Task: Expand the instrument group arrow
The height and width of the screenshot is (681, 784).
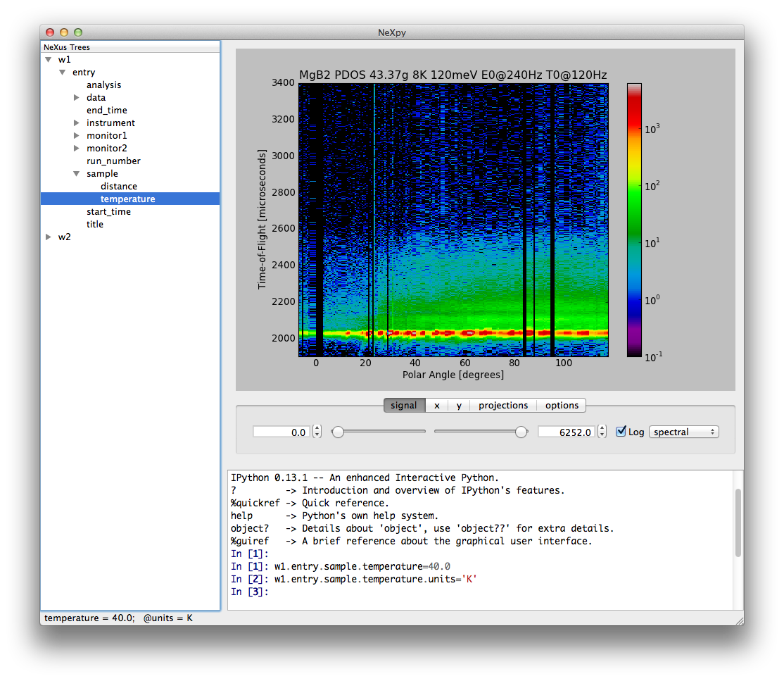Action: pyautogui.click(x=77, y=123)
